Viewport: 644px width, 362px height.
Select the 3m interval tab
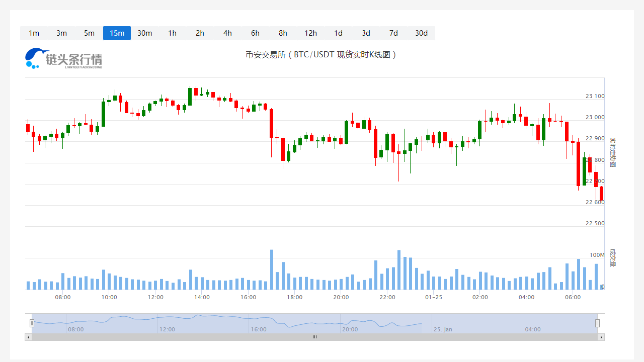point(61,33)
